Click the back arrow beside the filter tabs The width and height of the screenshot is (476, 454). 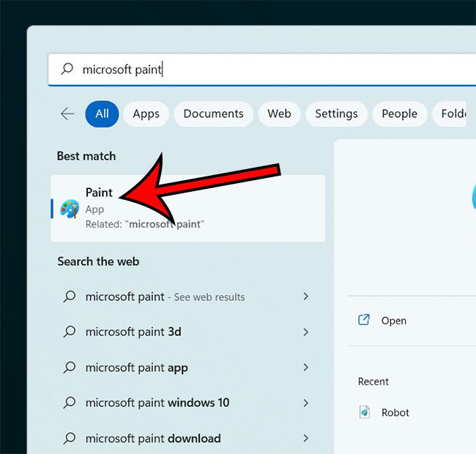coord(67,113)
